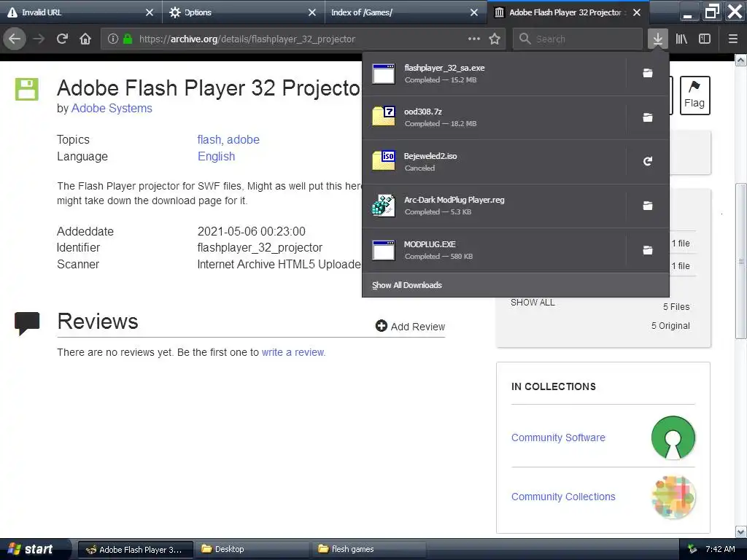Close the Adobe Flash Player tab
747x560 pixels.
click(637, 12)
